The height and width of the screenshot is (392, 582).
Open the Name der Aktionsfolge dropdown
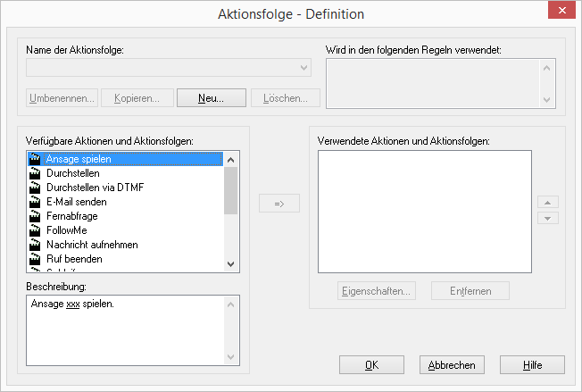click(303, 68)
